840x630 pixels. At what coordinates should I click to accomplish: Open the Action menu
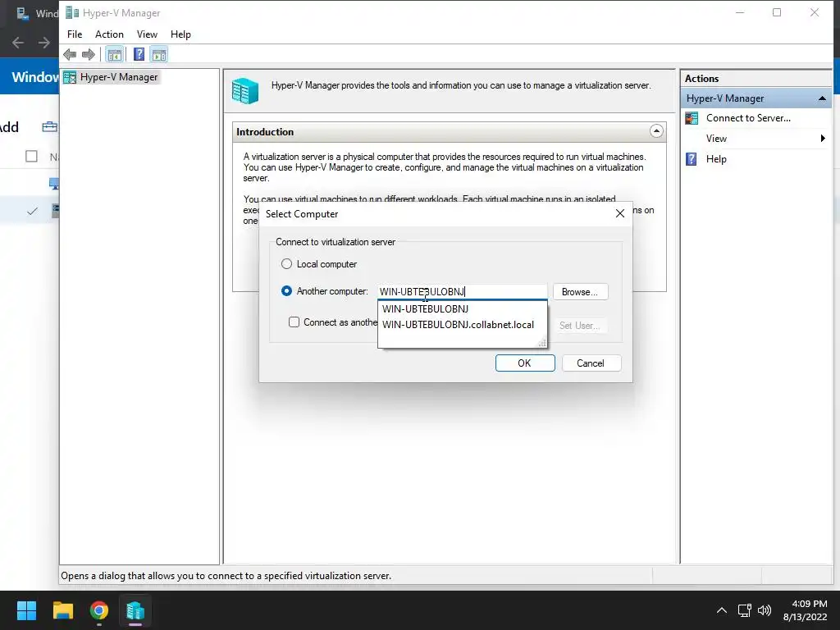[109, 34]
